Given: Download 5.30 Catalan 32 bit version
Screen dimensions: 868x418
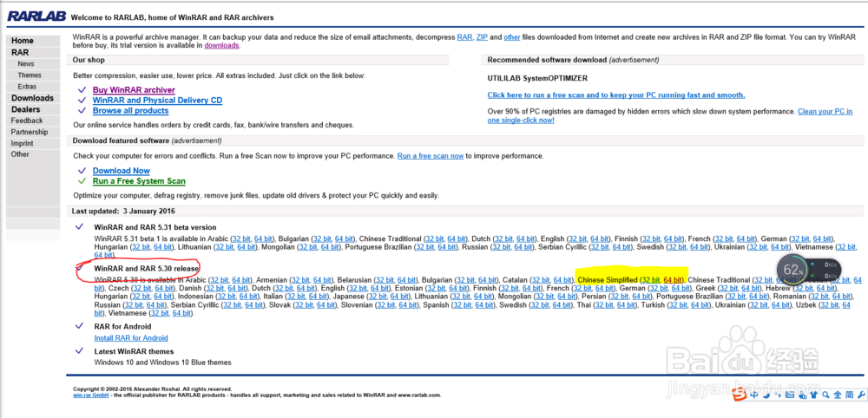Looking at the screenshot, I should click(542, 280).
